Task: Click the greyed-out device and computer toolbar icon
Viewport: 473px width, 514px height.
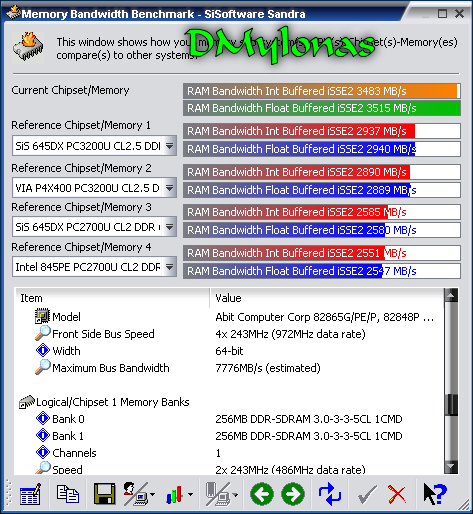Action: click(x=217, y=494)
